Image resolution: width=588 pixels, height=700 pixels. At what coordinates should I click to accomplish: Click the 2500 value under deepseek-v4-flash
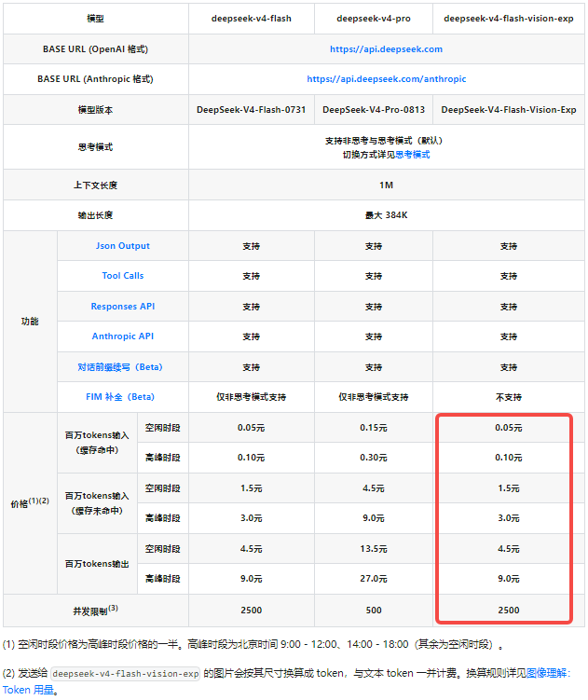[252, 611]
